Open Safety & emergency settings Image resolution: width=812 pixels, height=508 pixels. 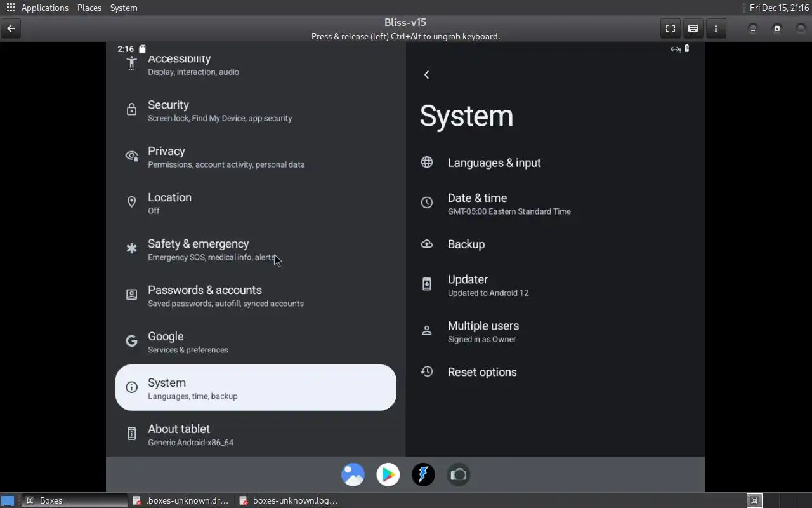click(256, 250)
